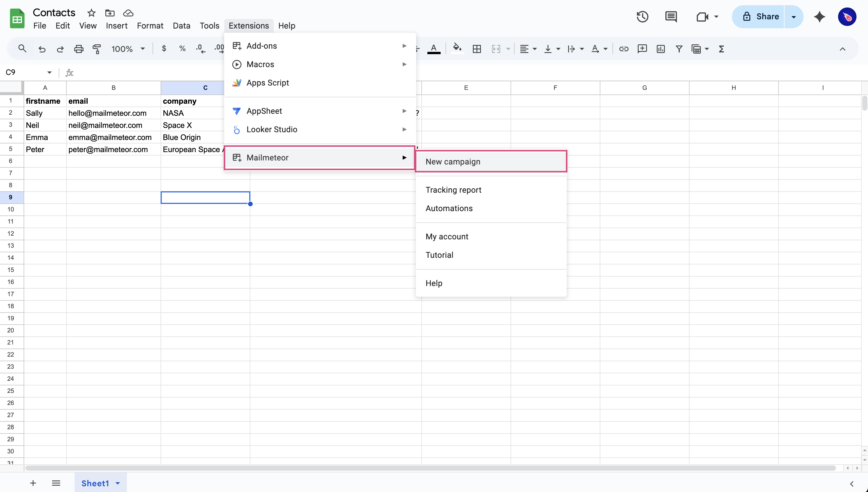Select the Paint format tool
The image size is (868, 492).
97,49
